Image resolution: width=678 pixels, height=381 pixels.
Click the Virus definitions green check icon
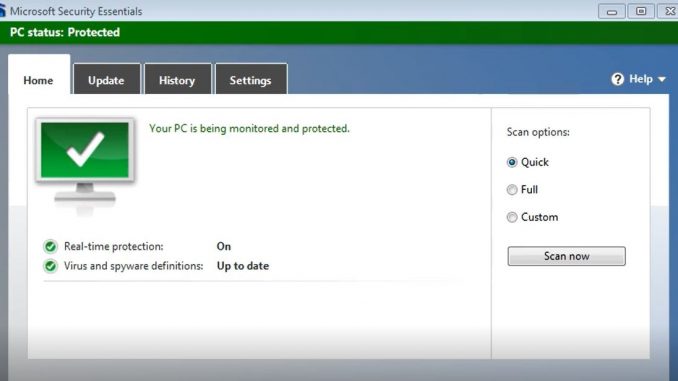(x=51, y=266)
